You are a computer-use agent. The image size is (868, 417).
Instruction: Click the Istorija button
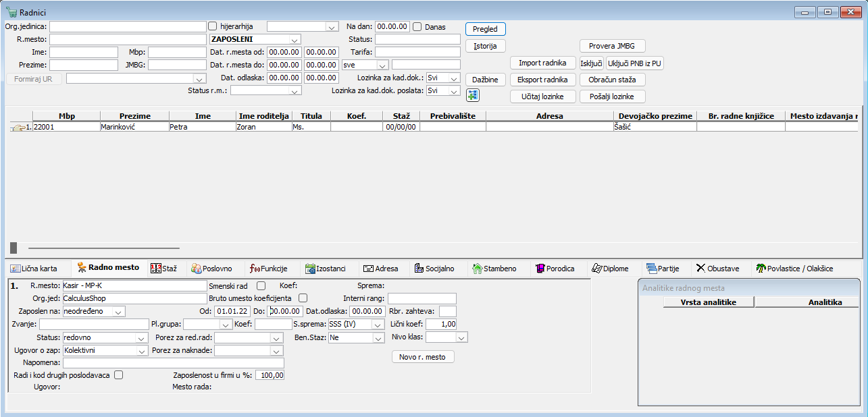(x=486, y=46)
